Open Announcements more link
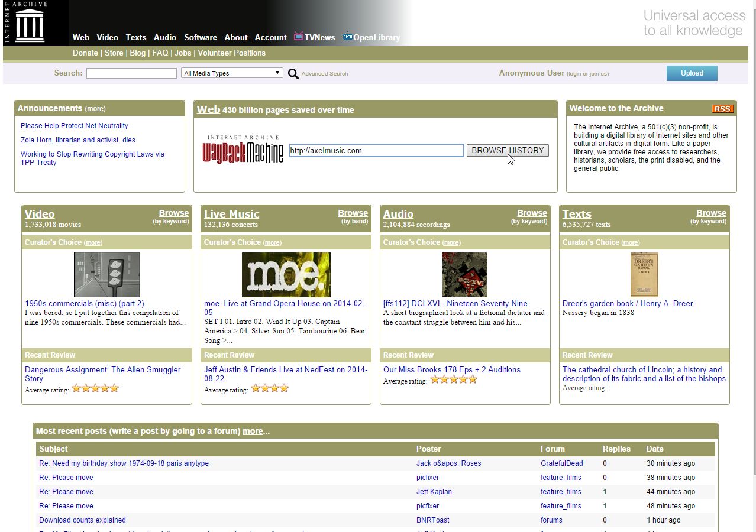Image resolution: width=756 pixels, height=532 pixels. click(95, 109)
